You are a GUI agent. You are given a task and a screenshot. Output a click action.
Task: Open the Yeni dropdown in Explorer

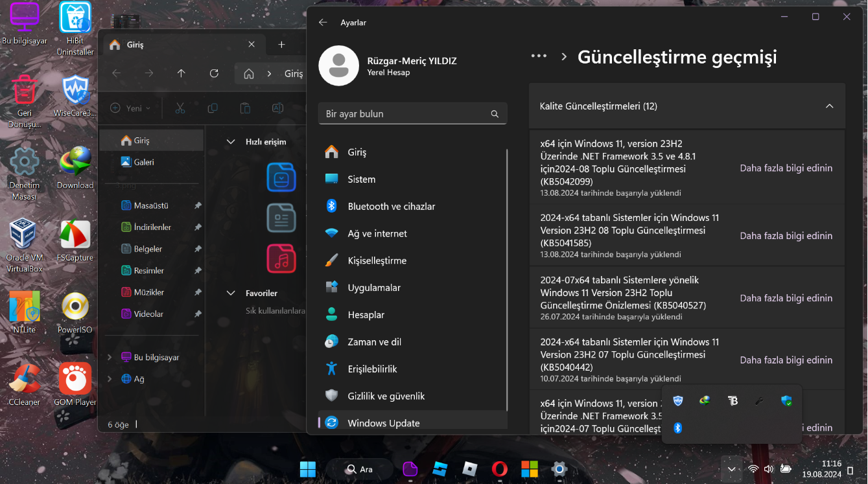click(x=131, y=108)
